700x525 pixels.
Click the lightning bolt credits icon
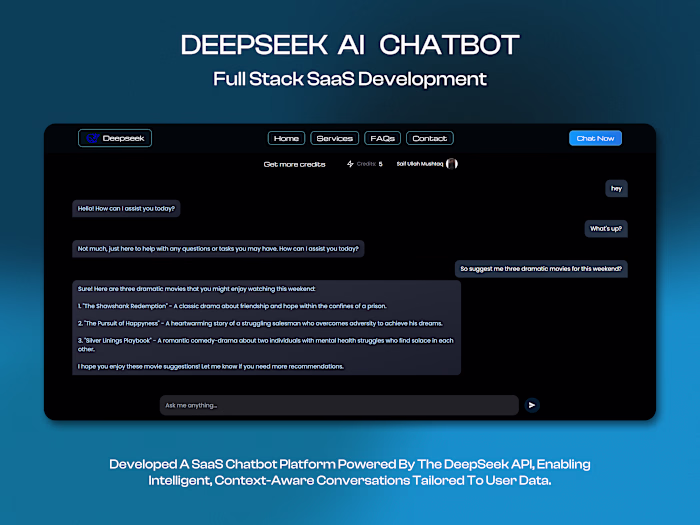click(350, 164)
